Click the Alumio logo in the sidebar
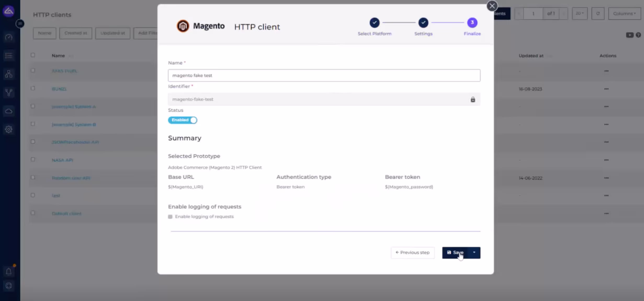644x301 pixels. (9, 11)
